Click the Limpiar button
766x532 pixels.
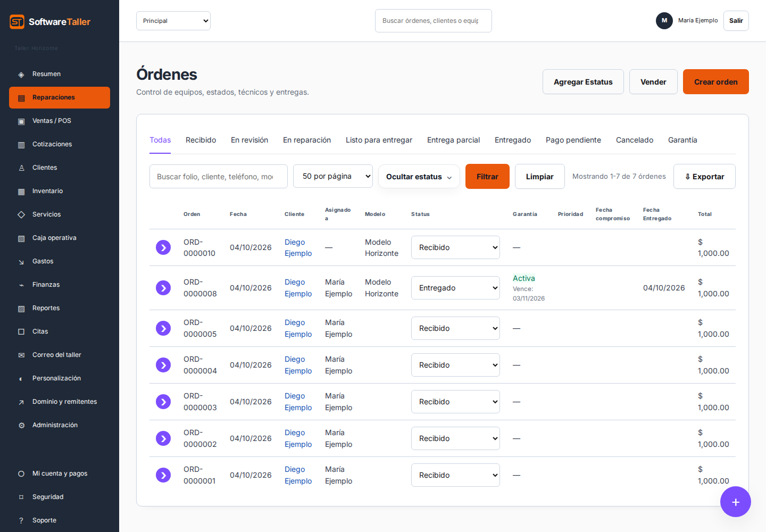point(540,177)
